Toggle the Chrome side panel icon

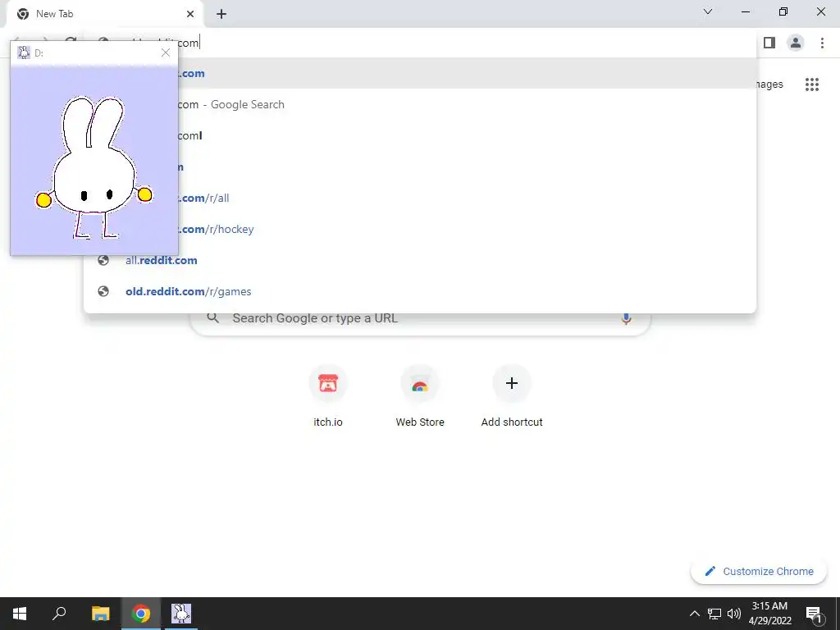(769, 43)
